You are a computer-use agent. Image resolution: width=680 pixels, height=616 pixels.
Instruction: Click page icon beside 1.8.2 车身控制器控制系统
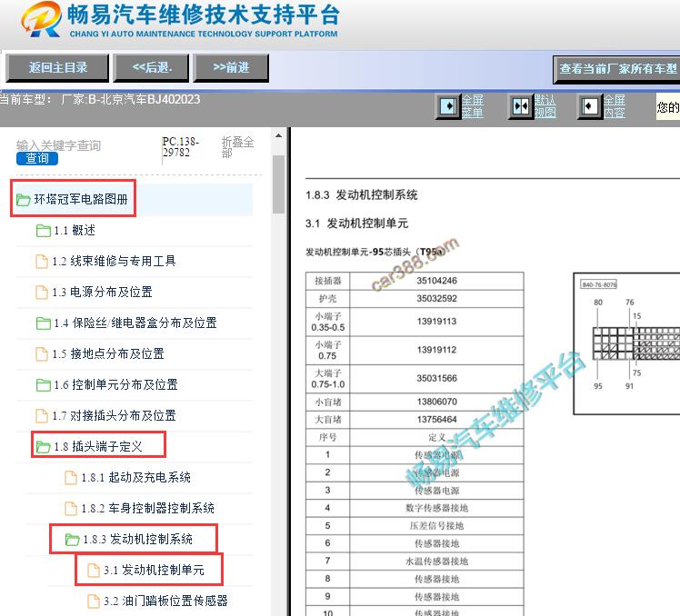point(71,509)
